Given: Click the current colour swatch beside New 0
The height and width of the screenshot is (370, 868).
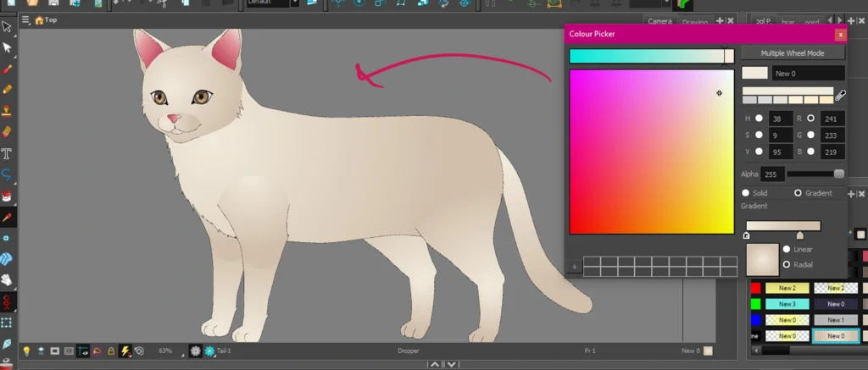Looking at the screenshot, I should click(x=754, y=73).
